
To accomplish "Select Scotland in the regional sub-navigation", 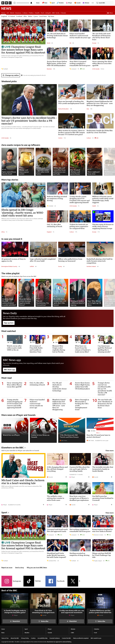I will [19, 16].
